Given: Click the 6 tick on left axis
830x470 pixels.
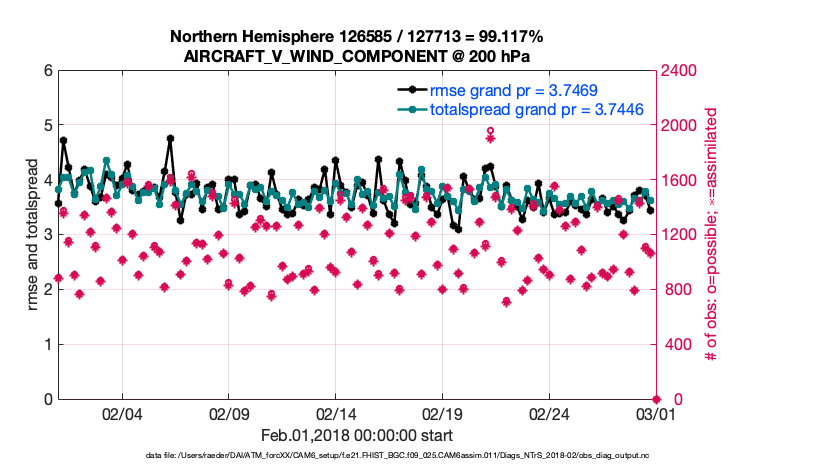Looking at the screenshot, I should tap(47, 71).
